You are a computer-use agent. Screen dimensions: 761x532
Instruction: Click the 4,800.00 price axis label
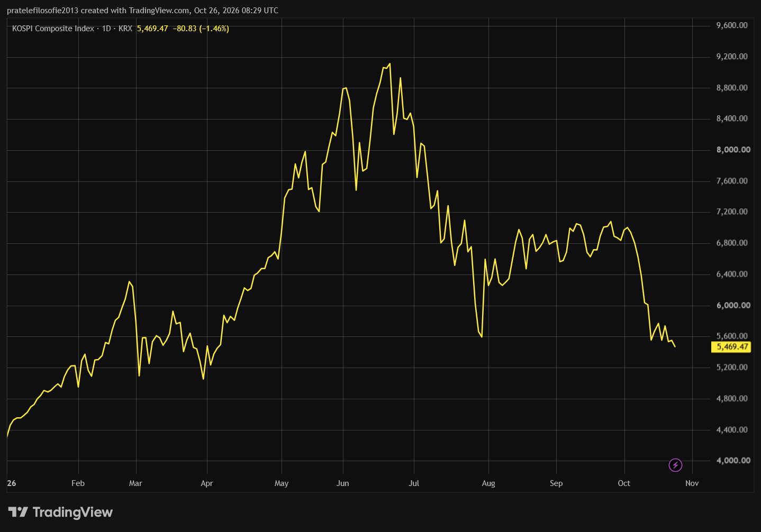click(732, 398)
